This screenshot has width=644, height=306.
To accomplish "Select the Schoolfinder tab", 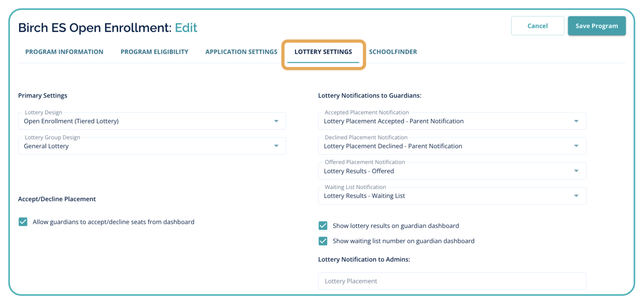I will point(393,52).
